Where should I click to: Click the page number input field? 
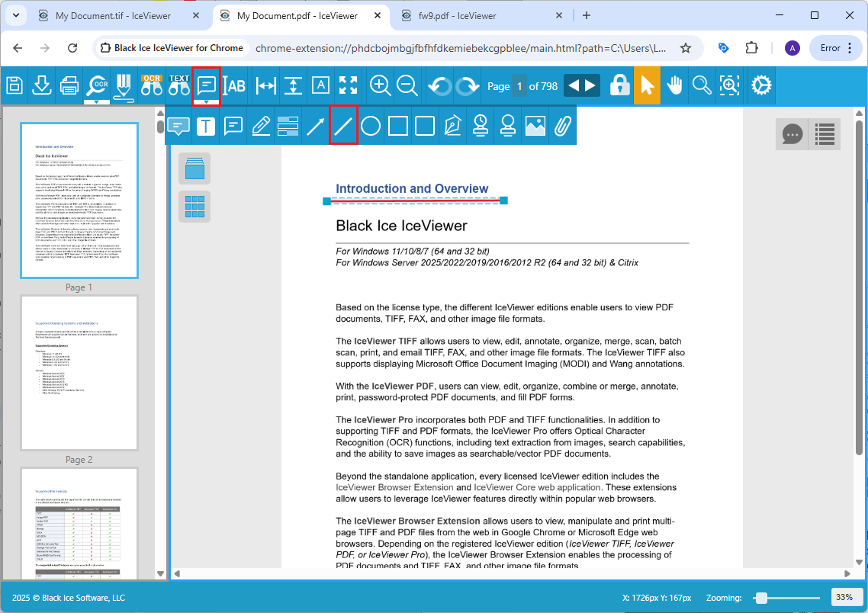click(519, 85)
